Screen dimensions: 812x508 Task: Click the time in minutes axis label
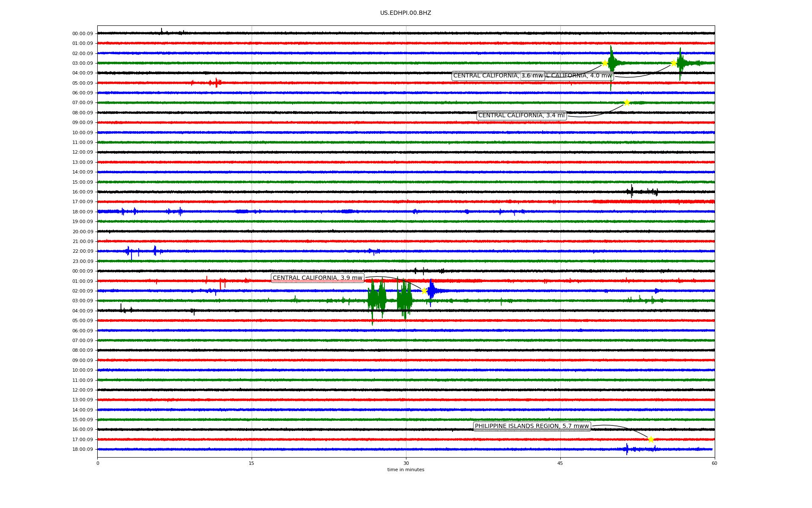[406, 469]
